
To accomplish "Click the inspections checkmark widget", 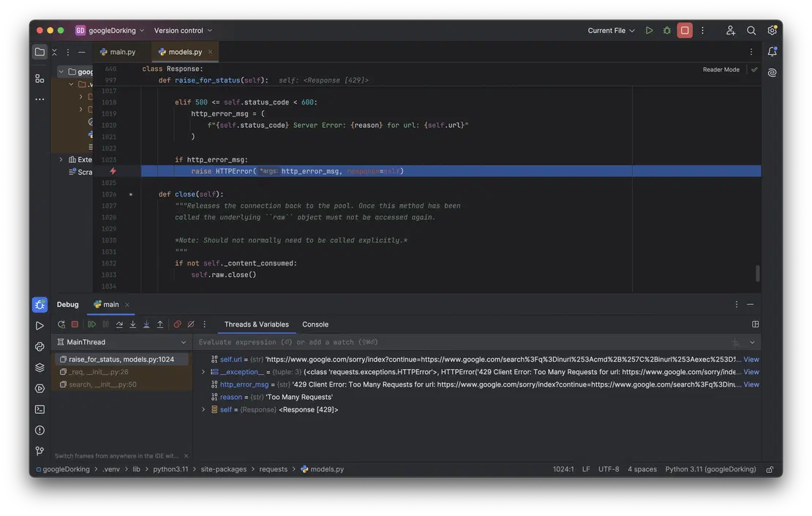I will click(754, 69).
